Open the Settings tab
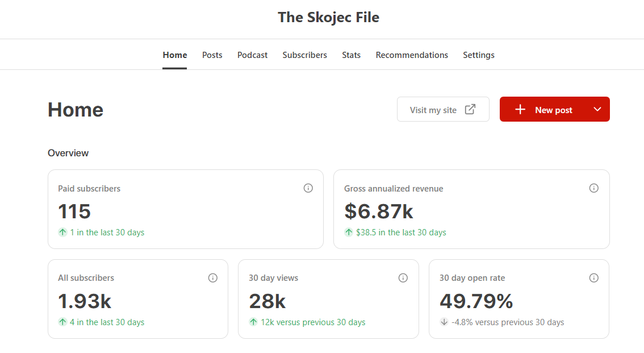The width and height of the screenshot is (644, 353). [x=479, y=55]
